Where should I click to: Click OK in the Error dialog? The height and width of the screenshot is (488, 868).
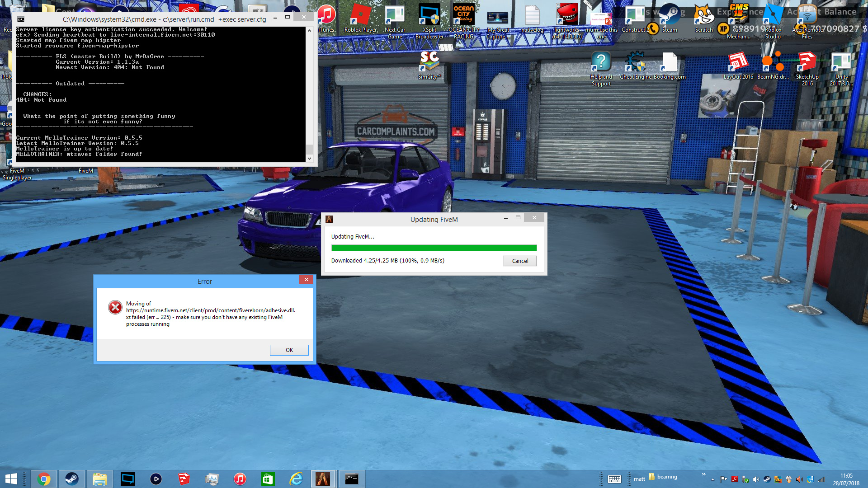289,350
